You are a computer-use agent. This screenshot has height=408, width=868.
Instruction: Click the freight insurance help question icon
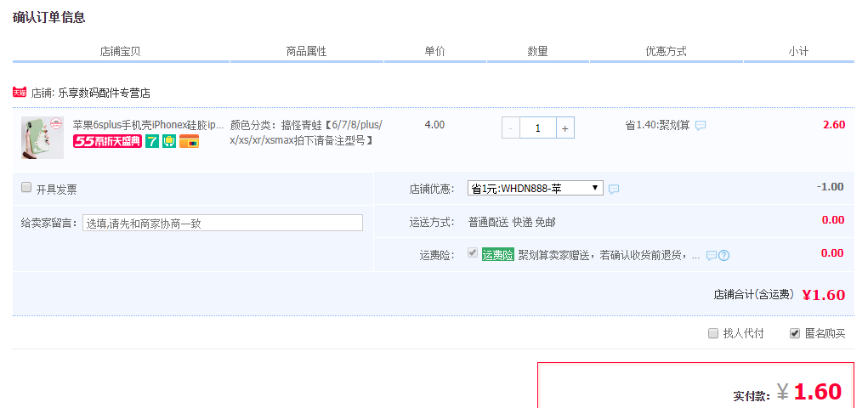click(x=724, y=256)
